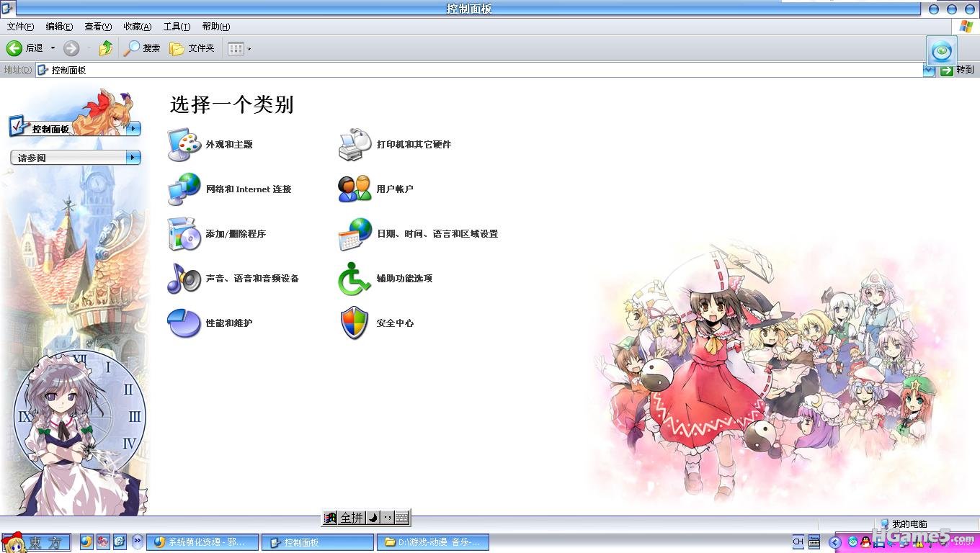
Task: Open the second quick launch icon
Action: [x=103, y=541]
